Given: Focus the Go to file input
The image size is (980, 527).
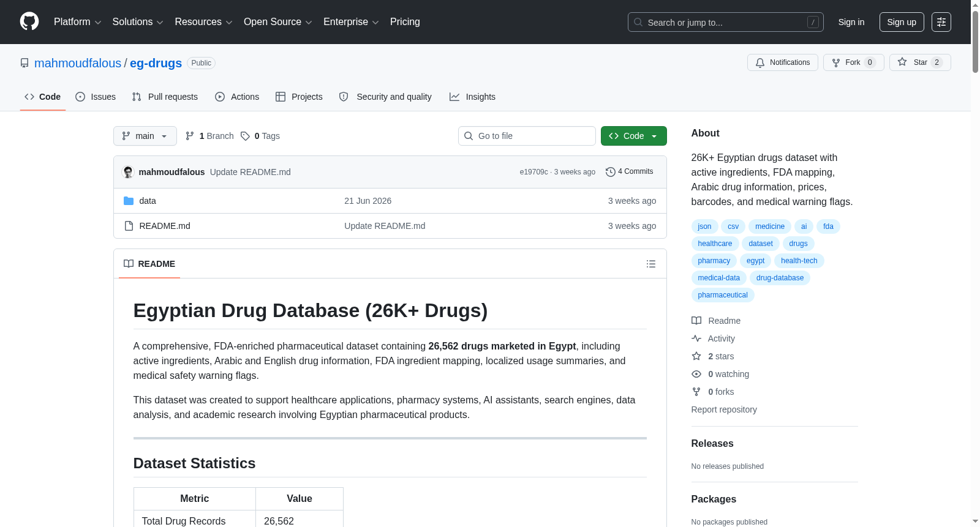Looking at the screenshot, I should pyautogui.click(x=527, y=136).
